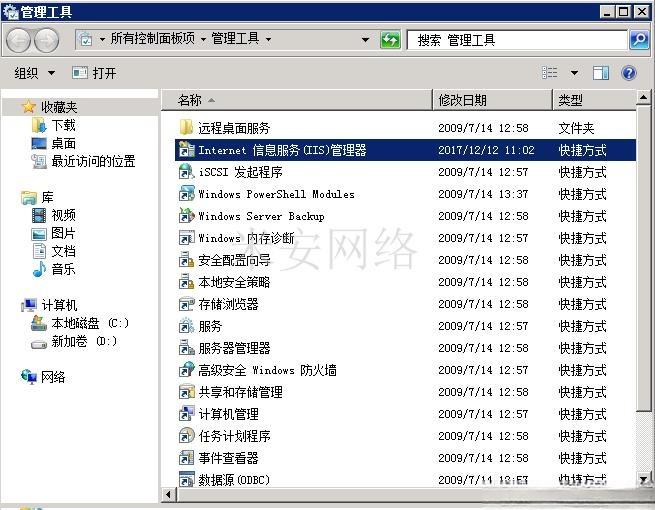Click the search magnifier icon

639,40
